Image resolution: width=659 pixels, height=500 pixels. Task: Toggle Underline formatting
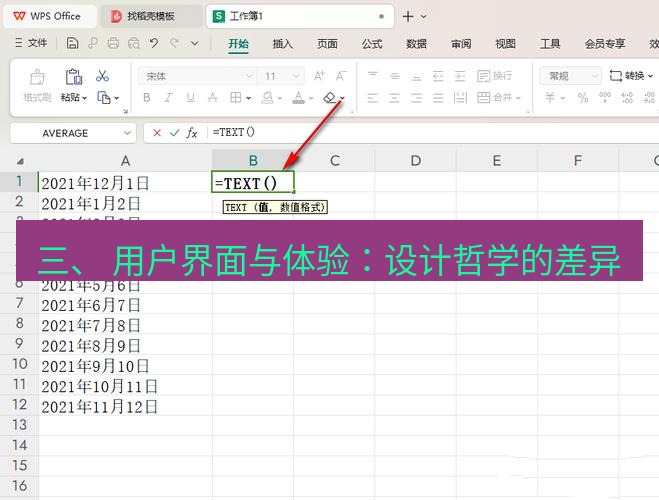pos(190,97)
